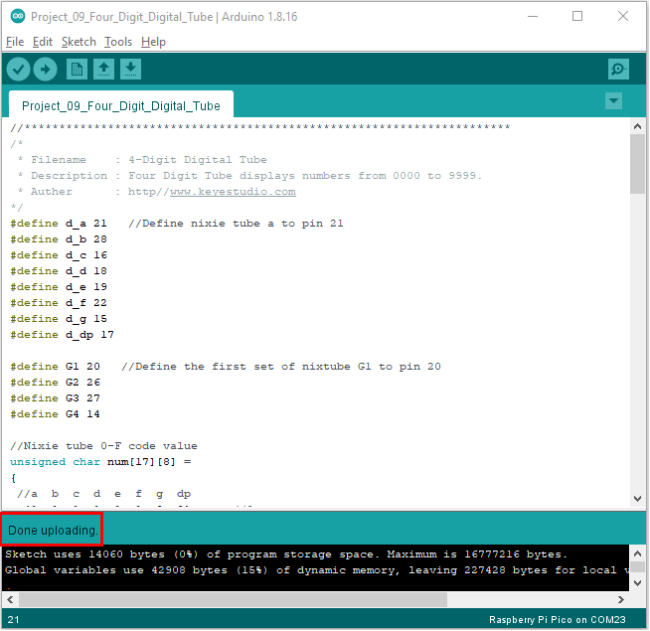Viewport: 650px width, 631px height.
Task: Click 'Sketch uses 14060 bytes' console line
Action: (286, 554)
